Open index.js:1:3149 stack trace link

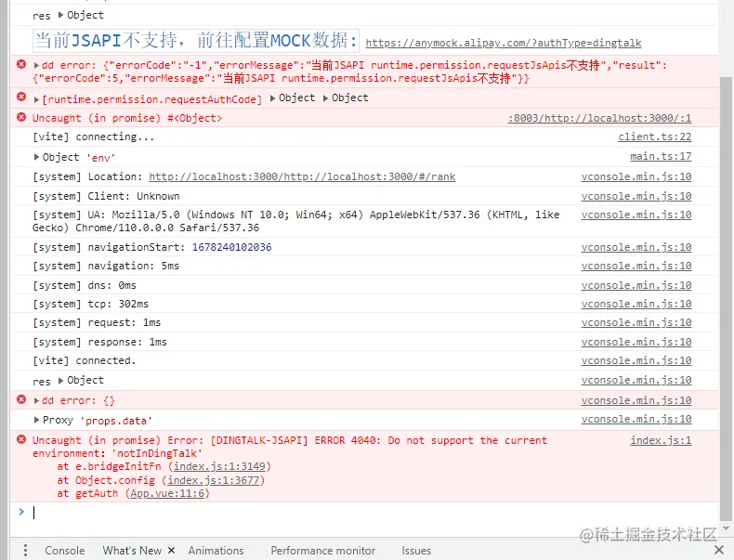pyautogui.click(x=219, y=466)
